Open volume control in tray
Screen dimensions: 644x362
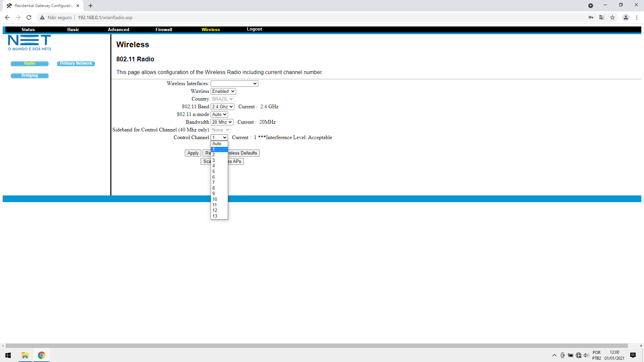click(x=586, y=355)
